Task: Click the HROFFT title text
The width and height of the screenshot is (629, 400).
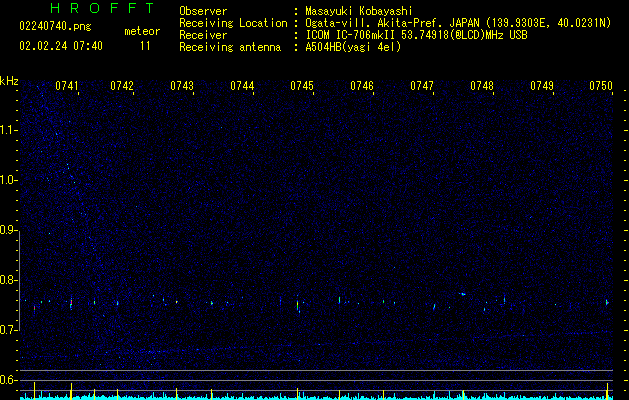Action: click(103, 8)
